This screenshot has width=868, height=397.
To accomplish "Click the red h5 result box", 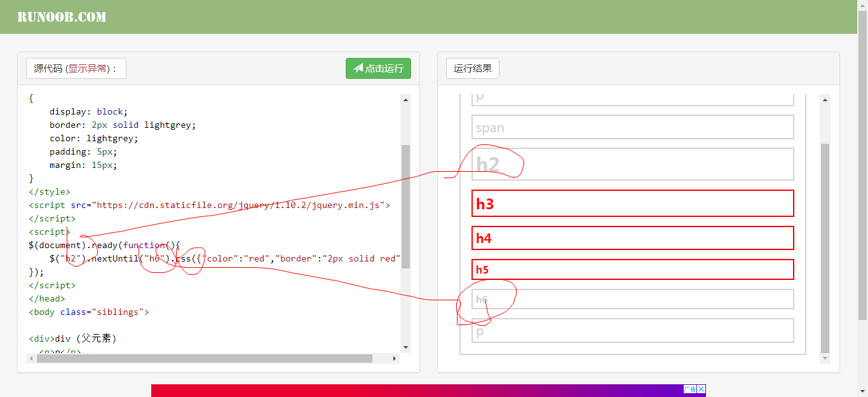I will click(x=633, y=269).
